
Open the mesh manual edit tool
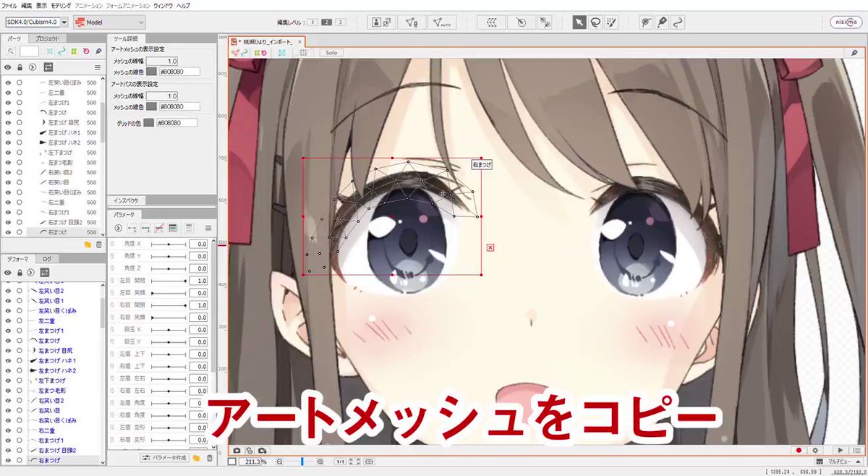click(412, 22)
